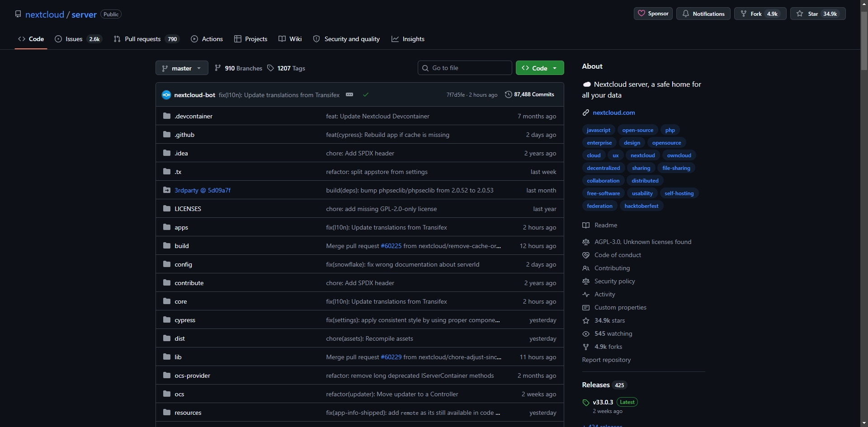This screenshot has height=427, width=868.
Task: Click the Security policy entry
Action: pyautogui.click(x=614, y=281)
